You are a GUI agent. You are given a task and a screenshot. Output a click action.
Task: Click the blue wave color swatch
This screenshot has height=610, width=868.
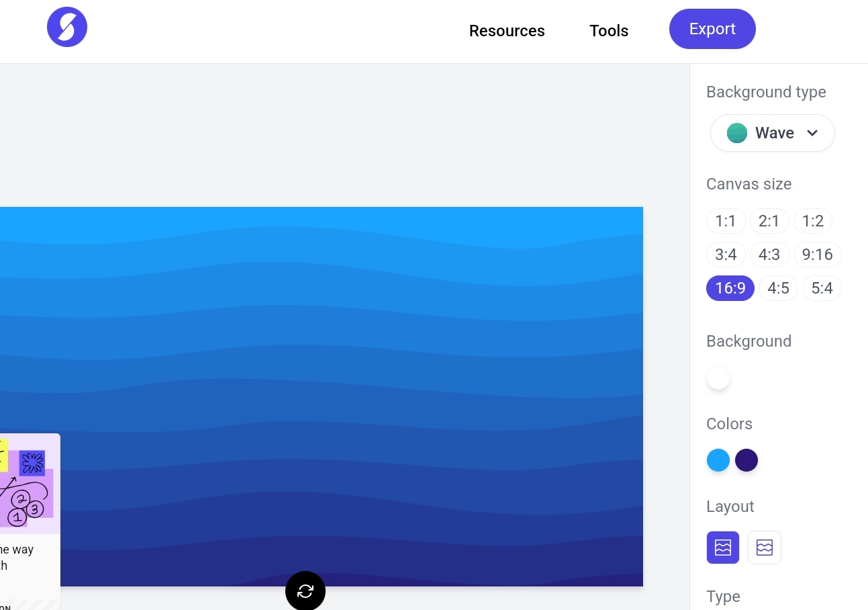tap(718, 460)
